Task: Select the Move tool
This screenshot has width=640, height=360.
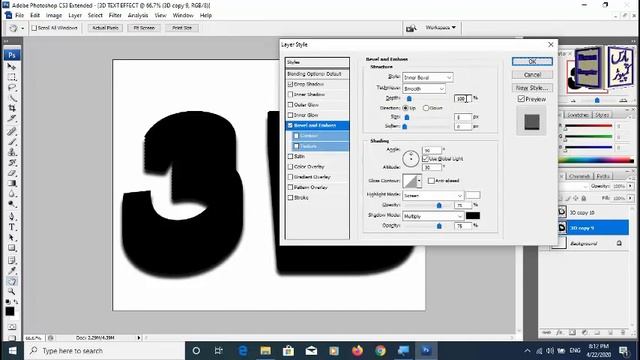Action: click(x=12, y=66)
